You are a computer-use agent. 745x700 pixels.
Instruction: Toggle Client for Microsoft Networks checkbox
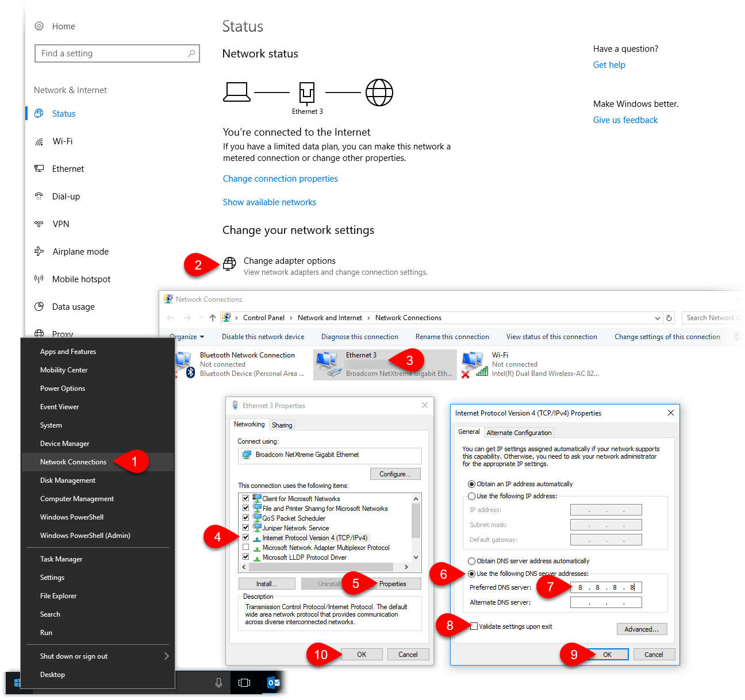click(x=246, y=498)
